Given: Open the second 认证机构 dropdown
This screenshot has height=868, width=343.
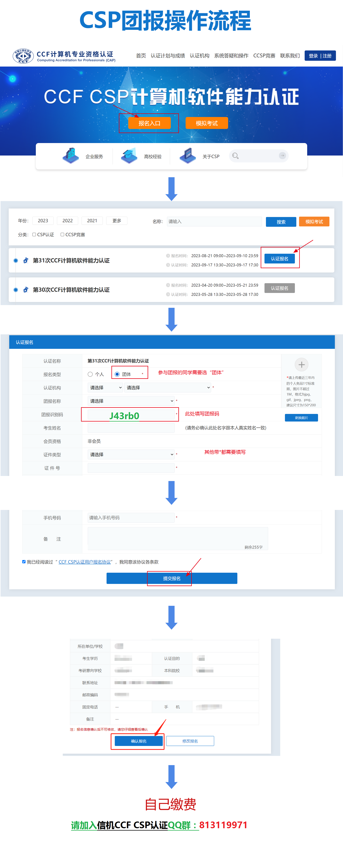Looking at the screenshot, I should [x=168, y=388].
